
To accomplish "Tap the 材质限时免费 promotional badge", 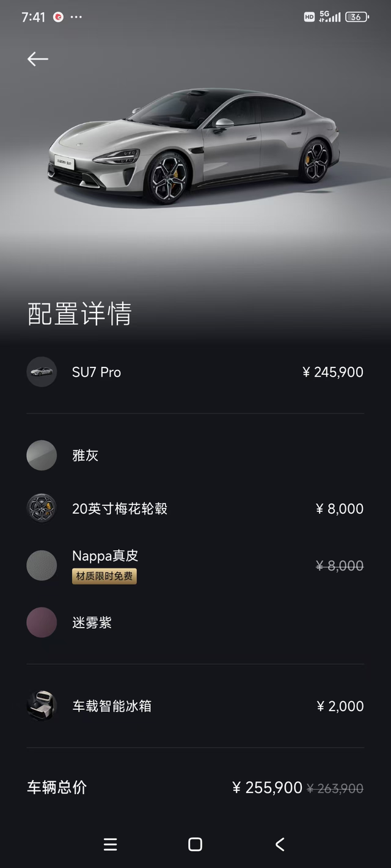I will click(104, 577).
